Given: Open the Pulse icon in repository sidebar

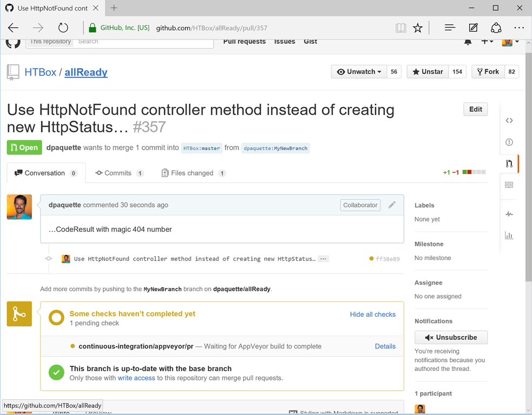Looking at the screenshot, I should (x=509, y=214).
